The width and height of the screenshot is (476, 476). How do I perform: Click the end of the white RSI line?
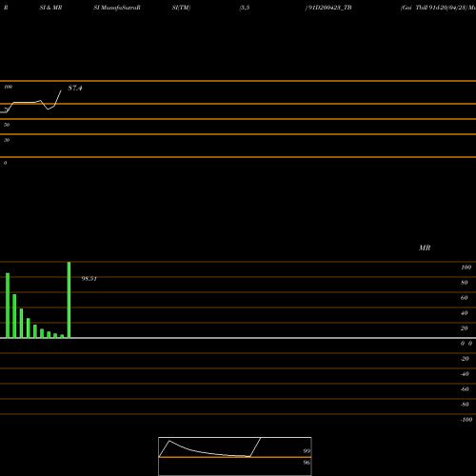pyautogui.click(x=61, y=90)
